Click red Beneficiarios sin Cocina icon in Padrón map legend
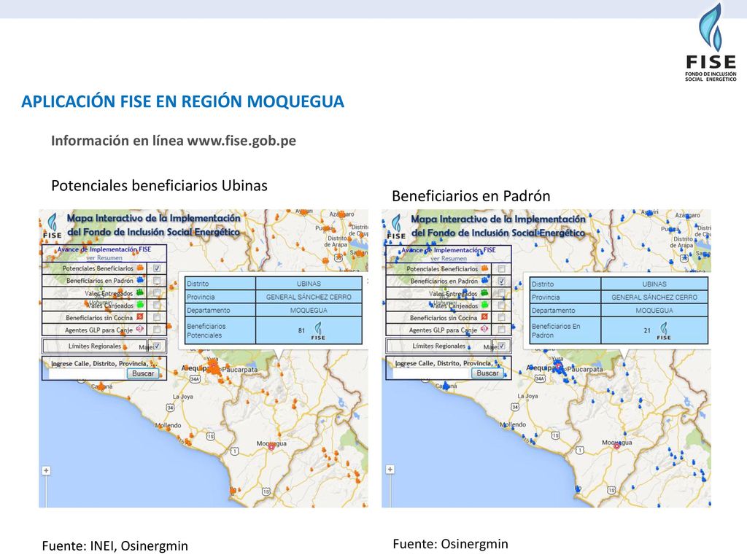The width and height of the screenshot is (747, 560). pyautogui.click(x=484, y=317)
